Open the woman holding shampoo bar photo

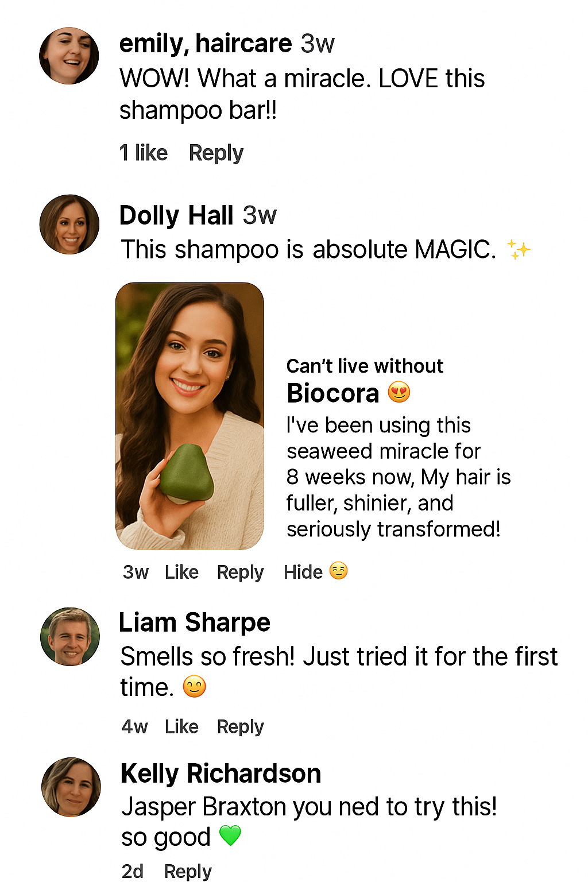189,416
